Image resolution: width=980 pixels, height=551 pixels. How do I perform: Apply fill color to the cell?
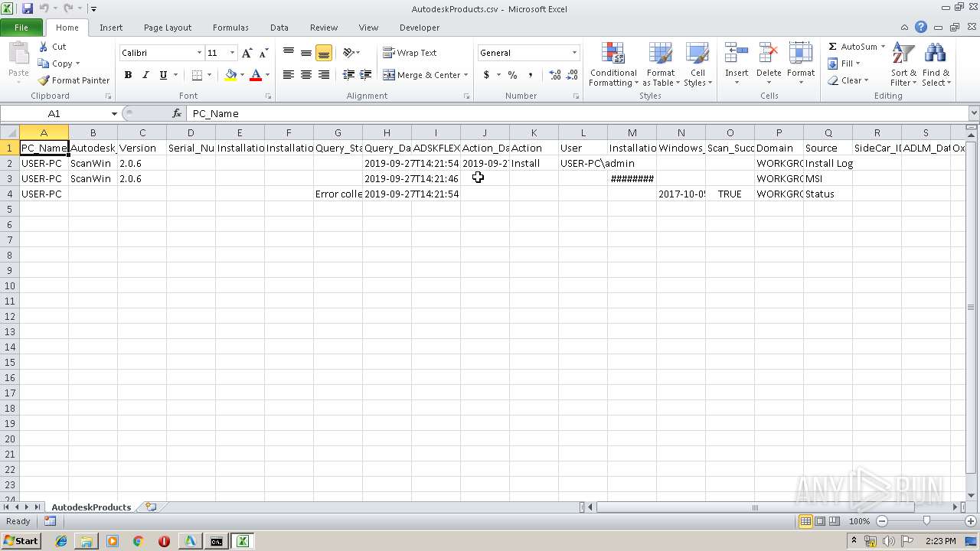tap(230, 75)
